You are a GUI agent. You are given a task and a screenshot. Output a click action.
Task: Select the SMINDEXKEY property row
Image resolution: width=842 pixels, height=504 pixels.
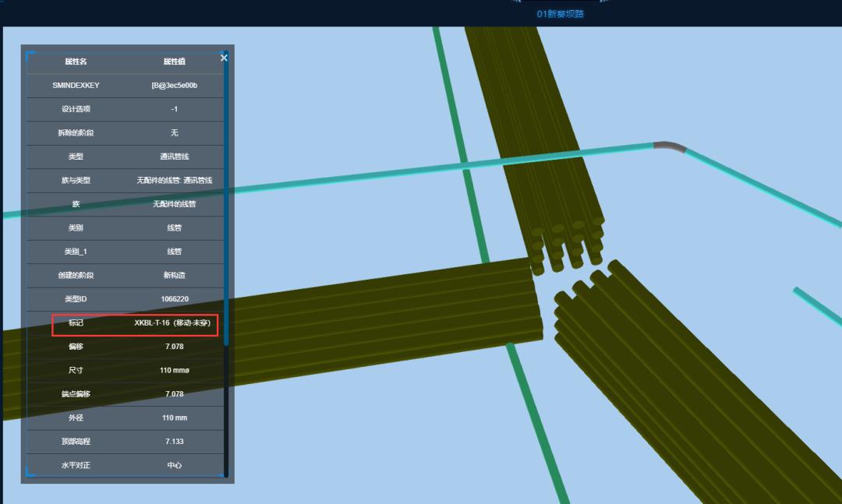click(125, 86)
